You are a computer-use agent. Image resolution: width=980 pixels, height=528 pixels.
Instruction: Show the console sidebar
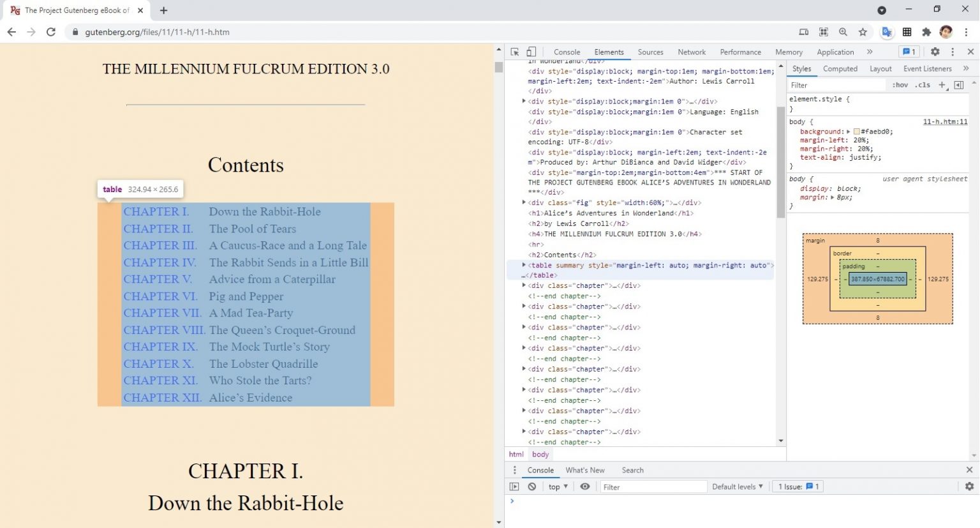tap(514, 487)
